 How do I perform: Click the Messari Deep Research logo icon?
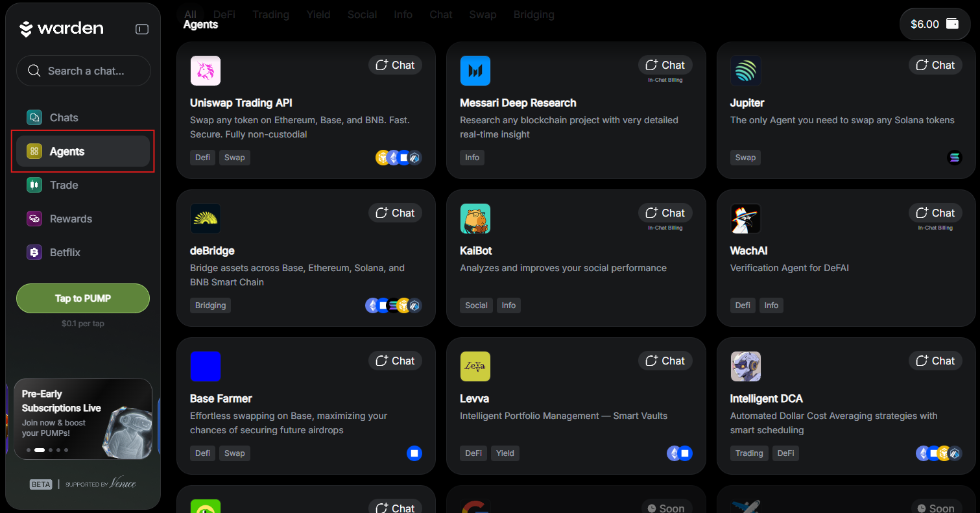[x=475, y=71]
